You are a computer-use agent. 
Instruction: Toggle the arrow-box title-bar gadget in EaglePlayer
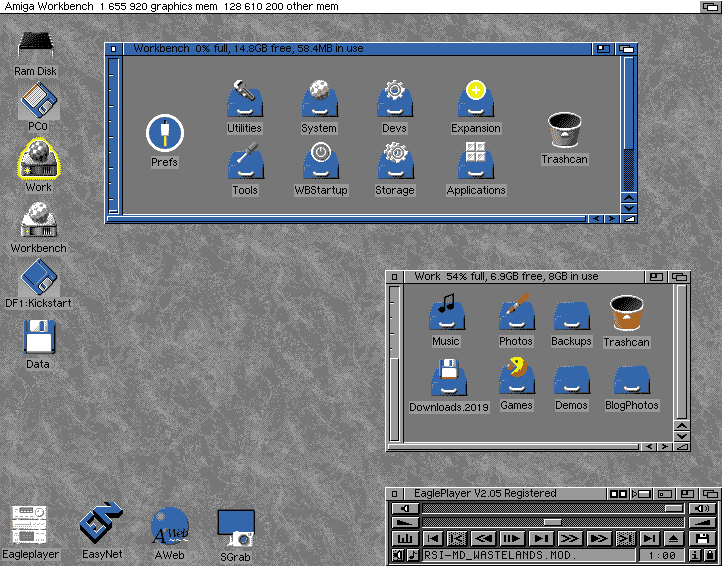point(641,494)
